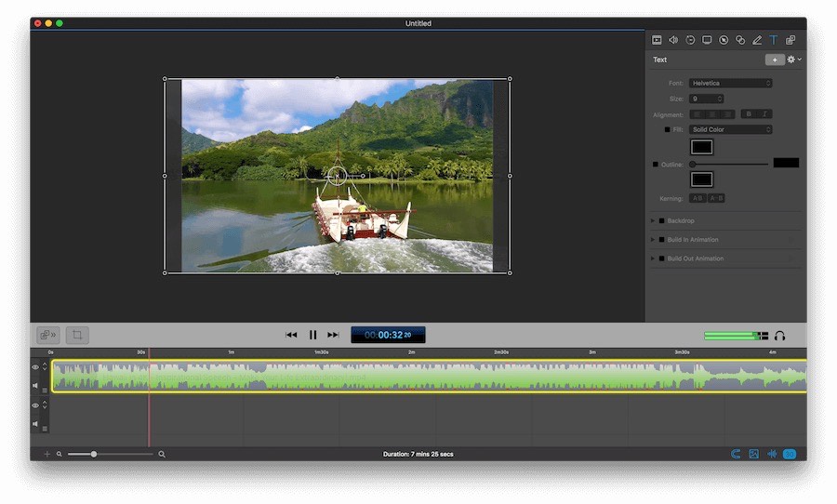This screenshot has width=837, height=504.
Task: Skip forward with fast-forward button
Action: tap(333, 335)
